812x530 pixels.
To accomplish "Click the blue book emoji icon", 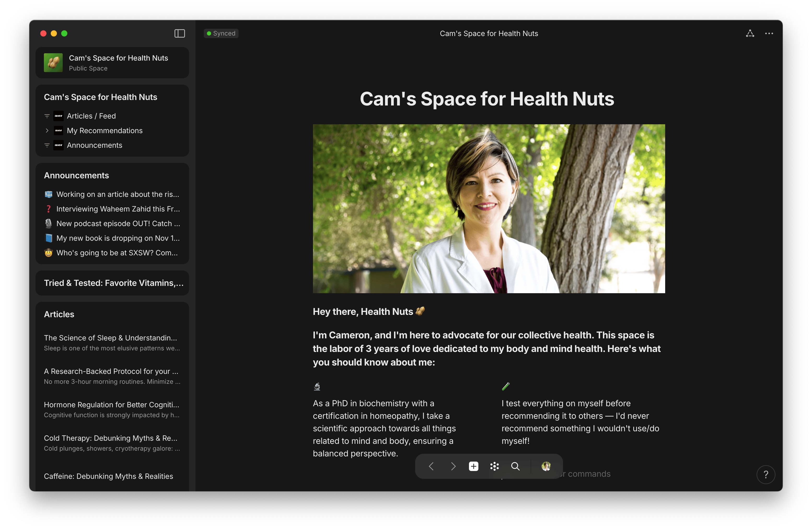I will (x=48, y=238).
